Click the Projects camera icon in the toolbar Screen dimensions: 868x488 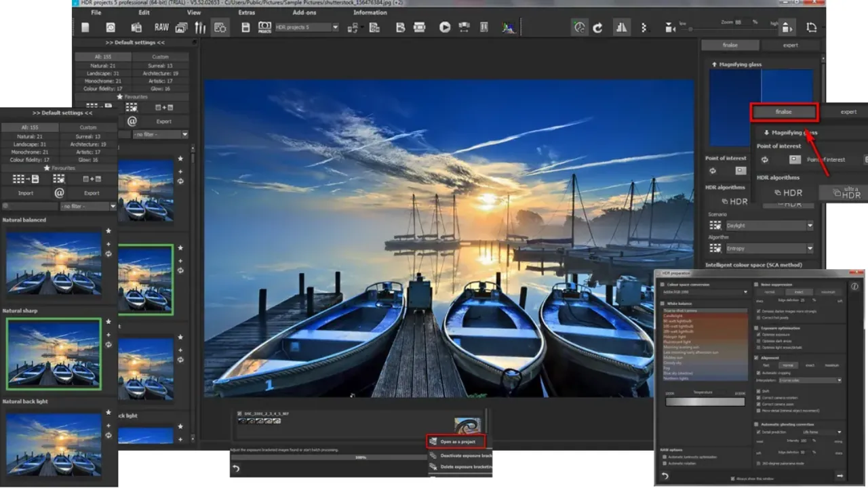point(264,28)
